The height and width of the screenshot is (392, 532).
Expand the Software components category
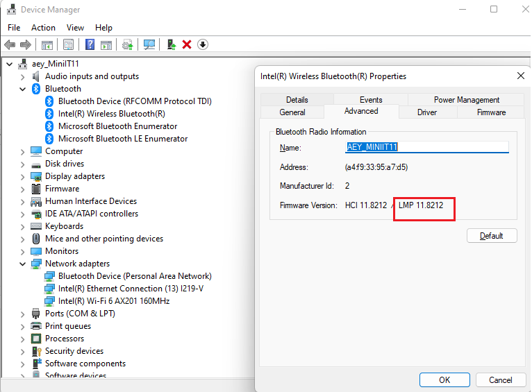click(22, 364)
